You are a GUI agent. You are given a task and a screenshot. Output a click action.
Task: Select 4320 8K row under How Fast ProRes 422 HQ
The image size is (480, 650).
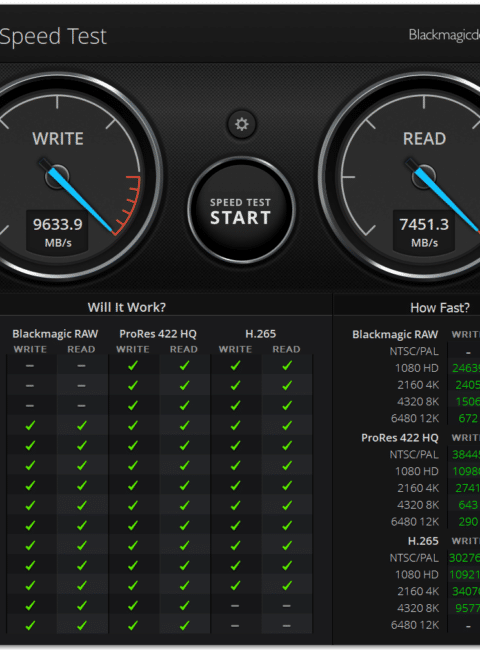click(418, 505)
